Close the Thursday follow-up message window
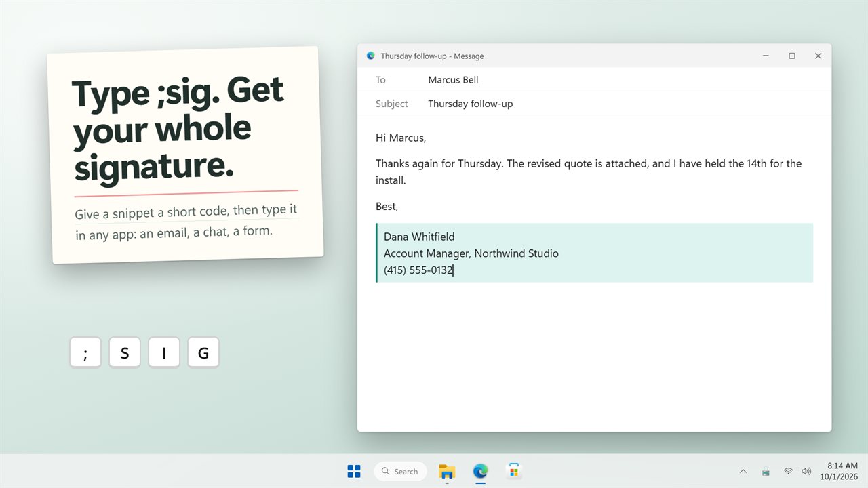The image size is (868, 488). click(x=818, y=56)
